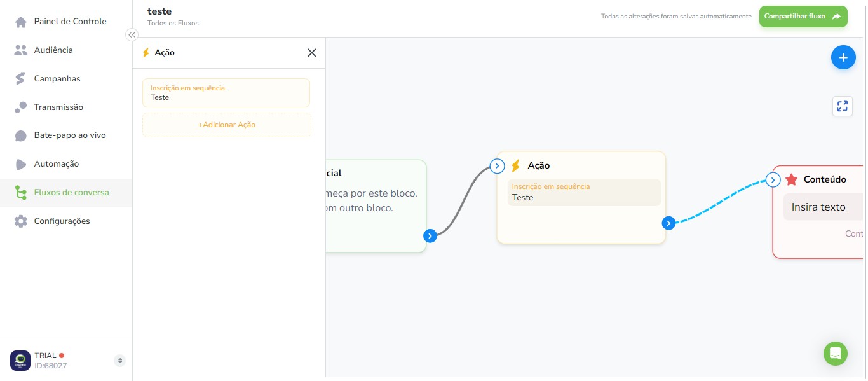Navigate to Transmissão

pos(66,107)
